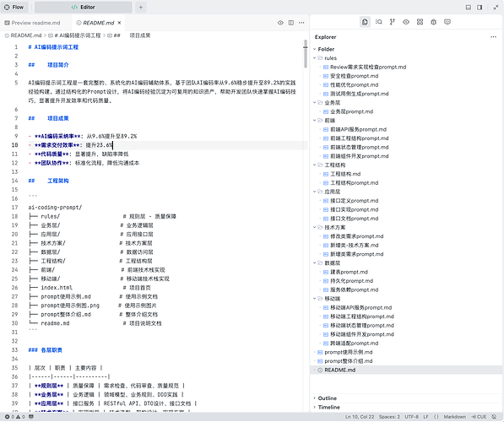The height and width of the screenshot is (422, 504).
Task: Open 业务层prompt.md file
Action: (351, 112)
